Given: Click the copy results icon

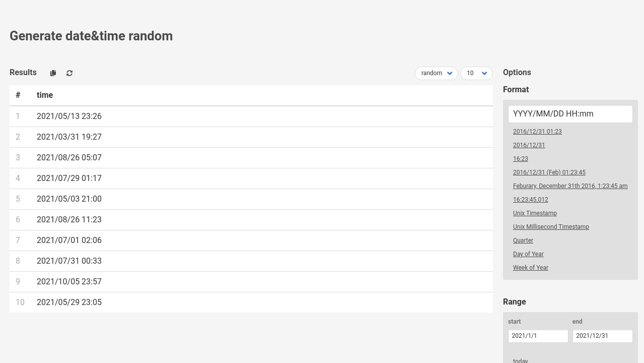Looking at the screenshot, I should point(53,73).
